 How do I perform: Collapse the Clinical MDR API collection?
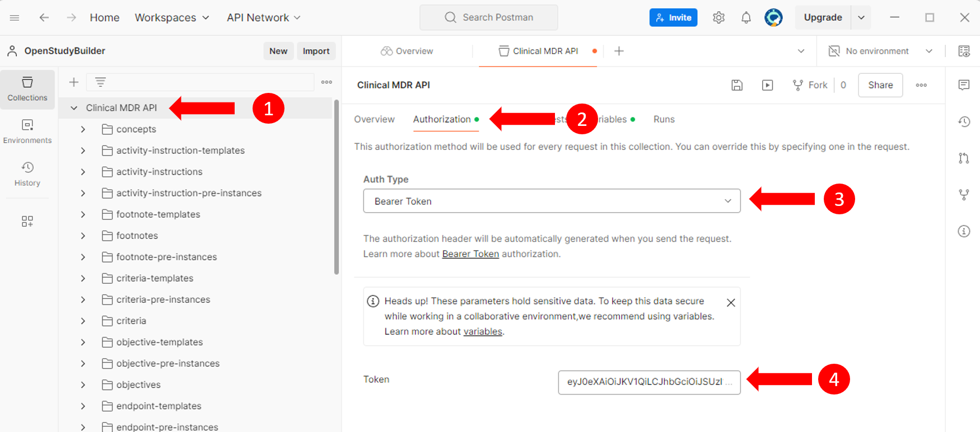[73, 108]
